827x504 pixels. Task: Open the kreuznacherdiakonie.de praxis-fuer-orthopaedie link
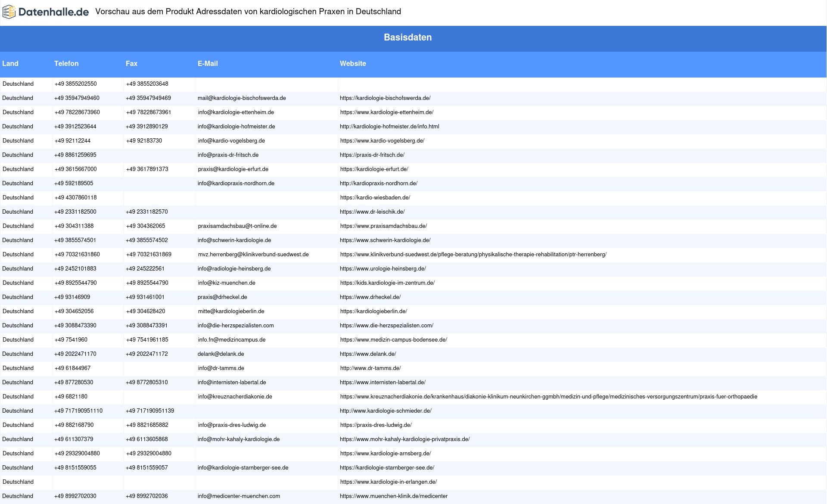[549, 397]
